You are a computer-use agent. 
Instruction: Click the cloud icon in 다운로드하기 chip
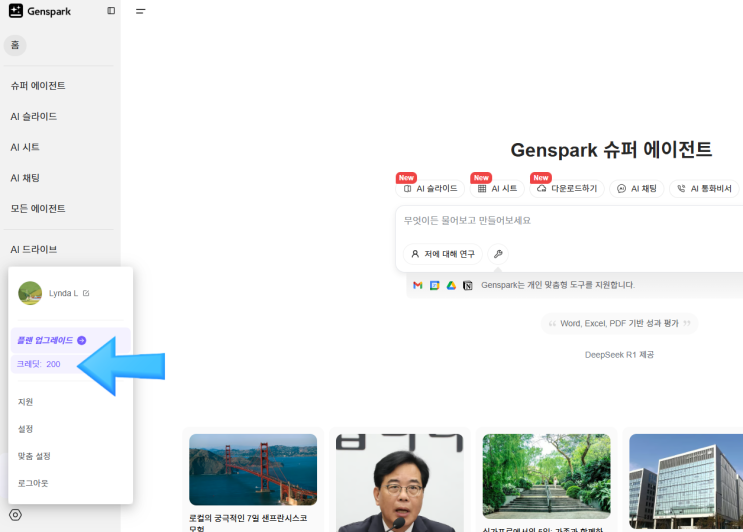click(x=541, y=189)
